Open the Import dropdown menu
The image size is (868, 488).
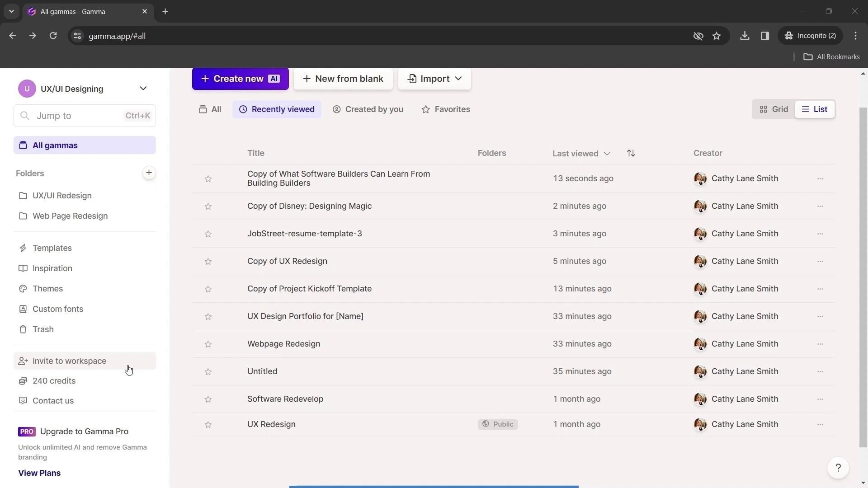pyautogui.click(x=434, y=79)
